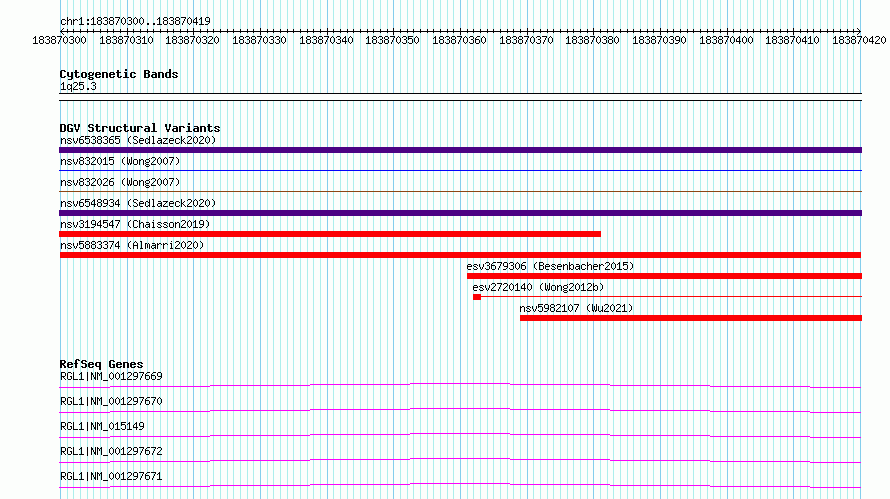Click the thin blue nsv832015 variant line
The width and height of the screenshot is (890, 499).
pyautogui.click(x=460, y=170)
